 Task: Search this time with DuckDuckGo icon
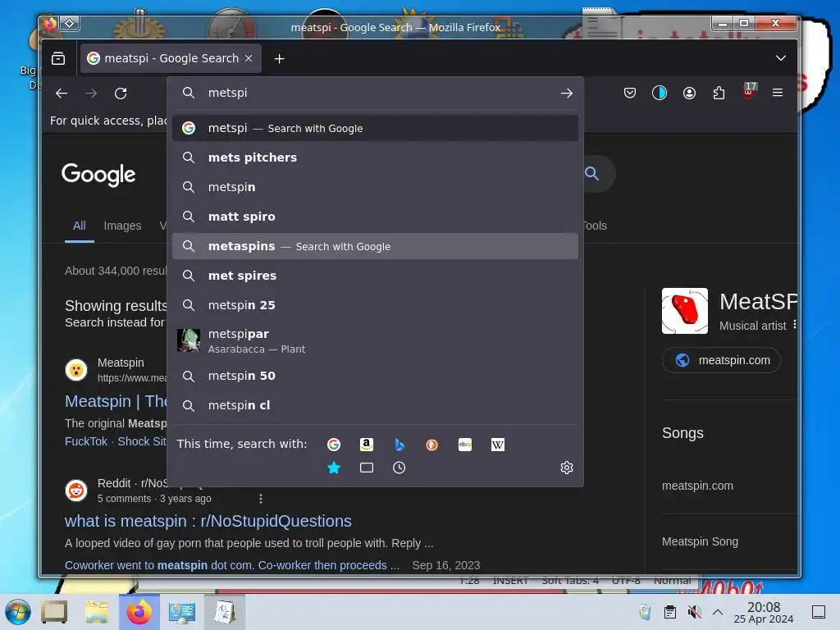431,444
